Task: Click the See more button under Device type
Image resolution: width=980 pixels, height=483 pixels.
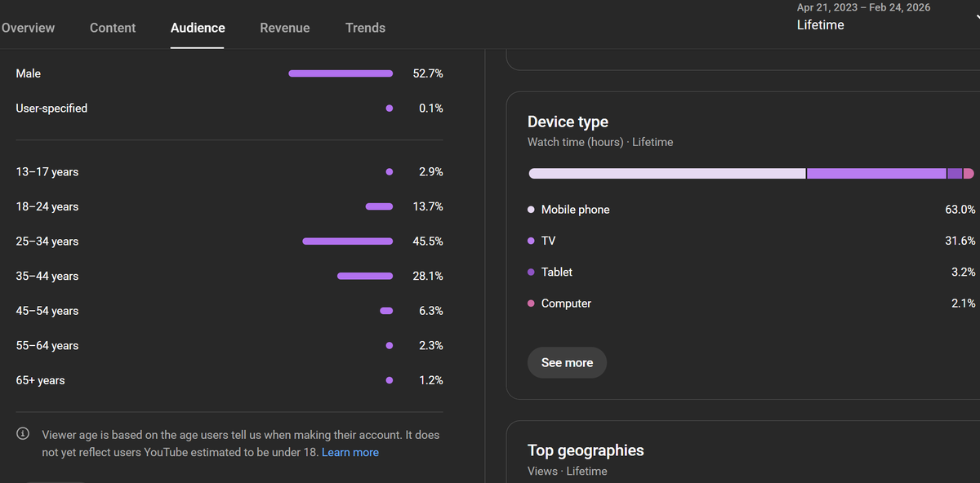Action: click(567, 362)
